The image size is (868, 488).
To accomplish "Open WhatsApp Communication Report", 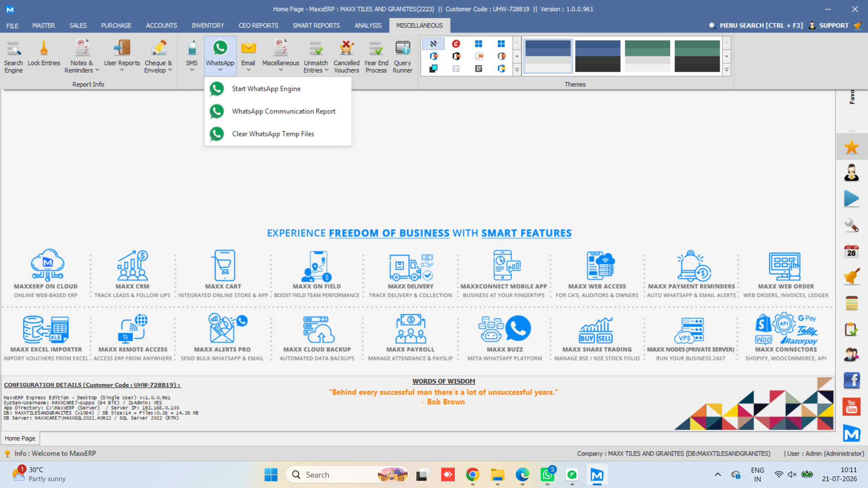I will coord(278,111).
